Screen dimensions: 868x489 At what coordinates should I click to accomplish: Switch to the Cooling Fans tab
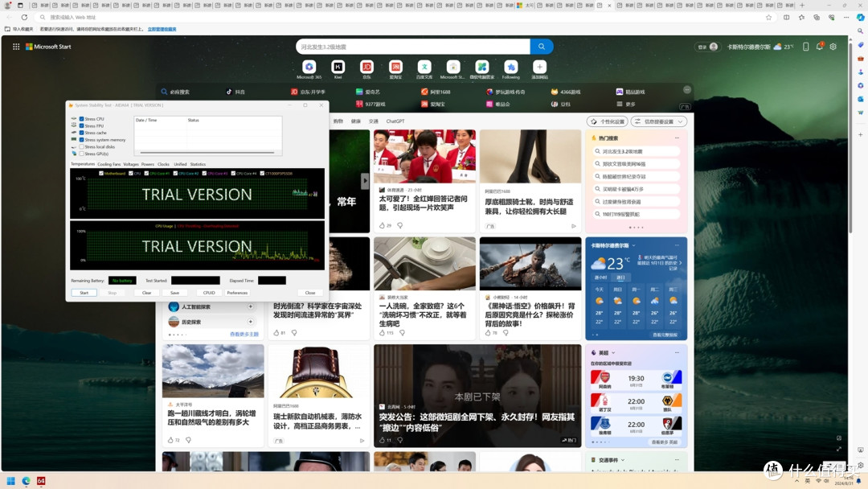point(109,164)
